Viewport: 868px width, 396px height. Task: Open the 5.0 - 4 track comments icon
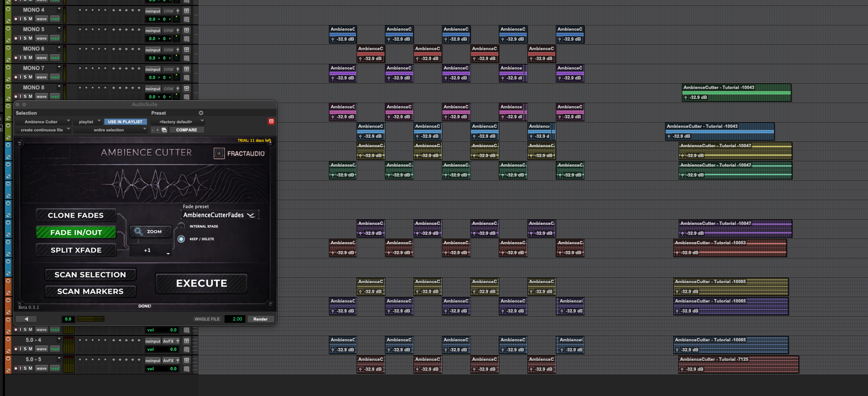coord(187,349)
